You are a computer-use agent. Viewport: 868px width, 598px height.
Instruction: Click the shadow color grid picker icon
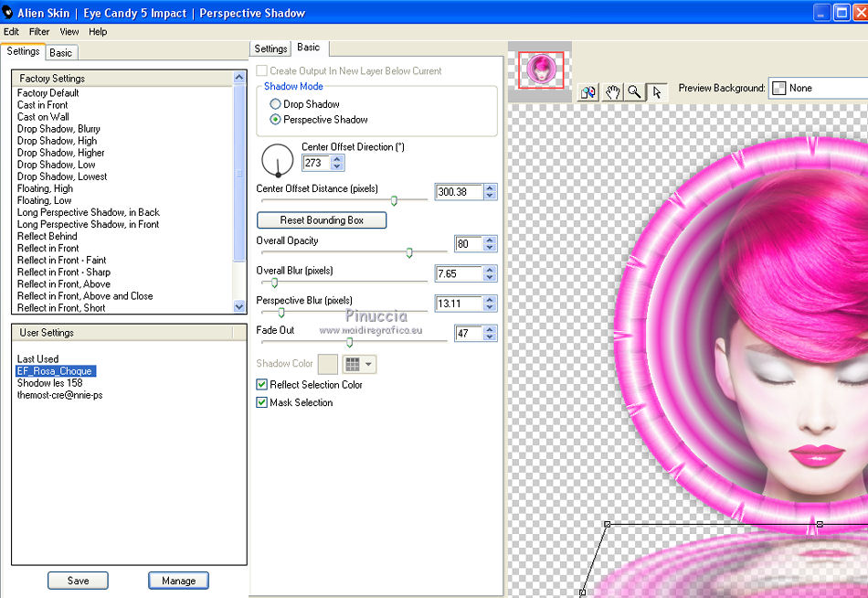[x=353, y=364]
